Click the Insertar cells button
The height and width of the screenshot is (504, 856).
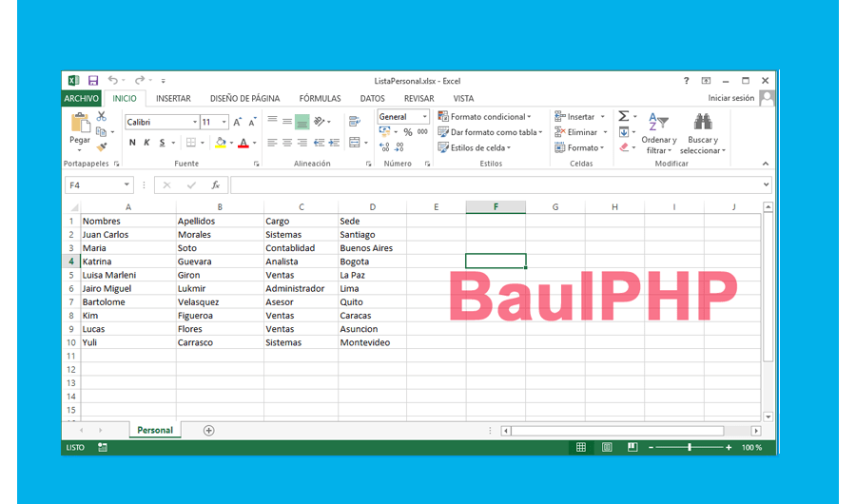click(x=580, y=117)
